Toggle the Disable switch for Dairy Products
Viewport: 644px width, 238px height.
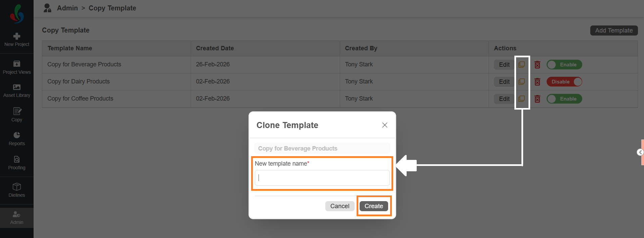(564, 82)
